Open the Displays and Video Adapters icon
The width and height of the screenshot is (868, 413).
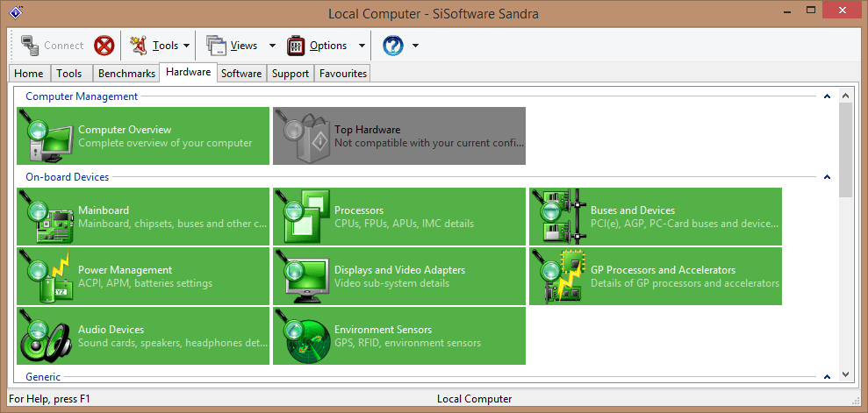pyautogui.click(x=302, y=276)
